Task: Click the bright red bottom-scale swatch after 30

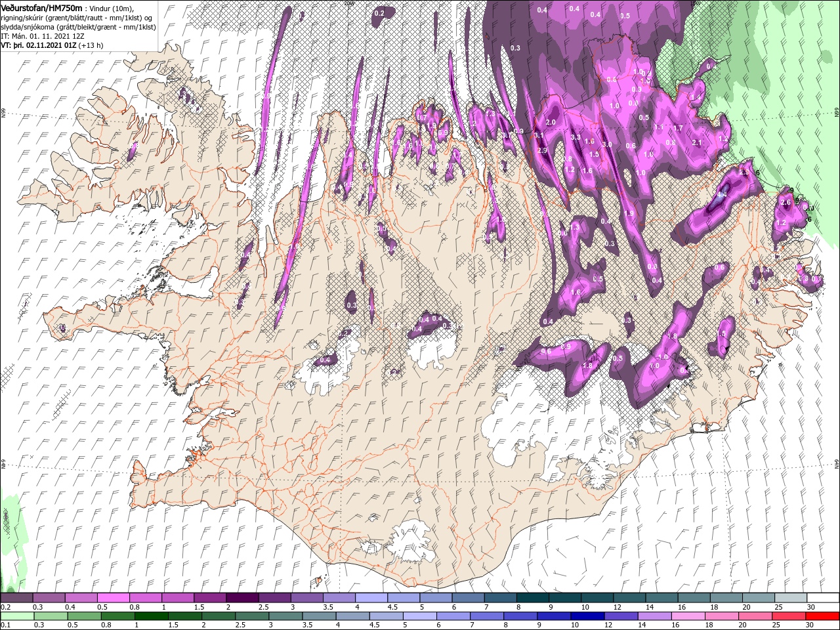Action: point(822,616)
